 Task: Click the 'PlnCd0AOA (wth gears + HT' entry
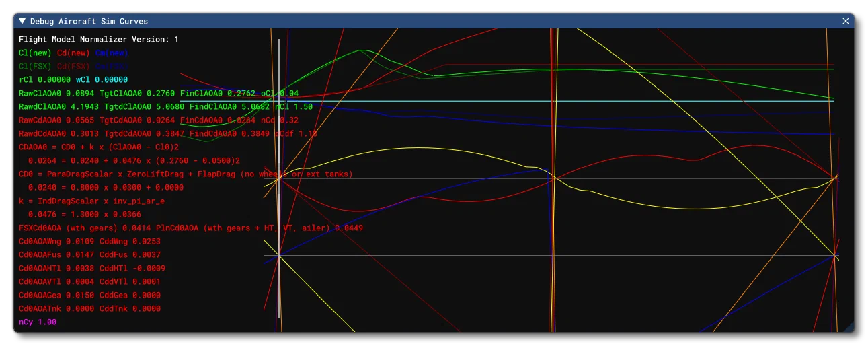point(260,228)
